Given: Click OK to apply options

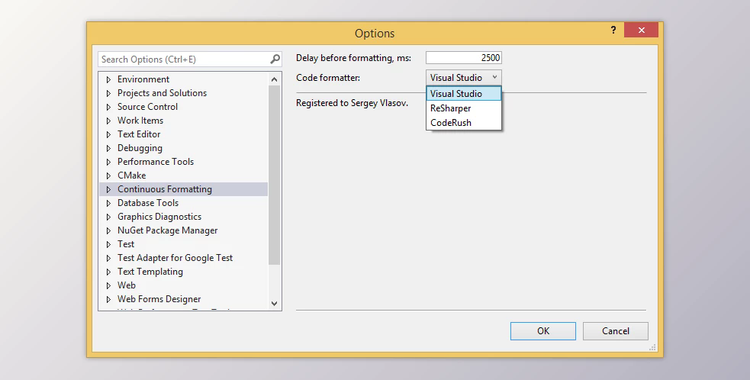Looking at the screenshot, I should (543, 331).
